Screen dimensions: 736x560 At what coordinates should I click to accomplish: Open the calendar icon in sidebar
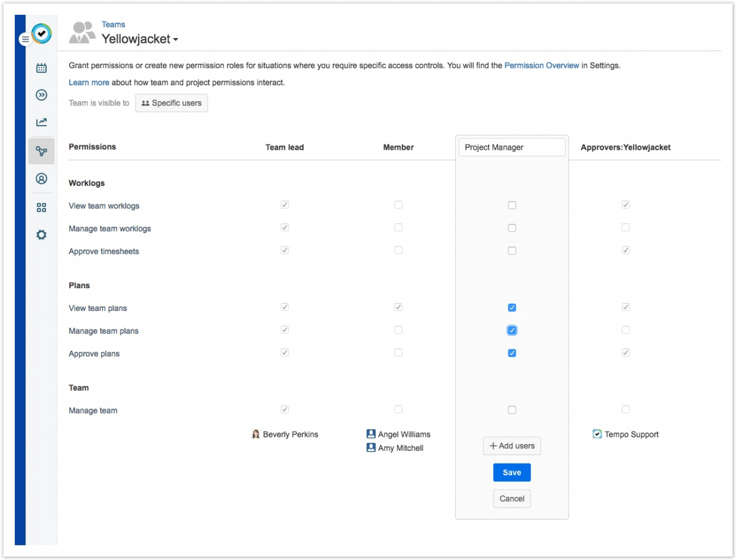41,68
